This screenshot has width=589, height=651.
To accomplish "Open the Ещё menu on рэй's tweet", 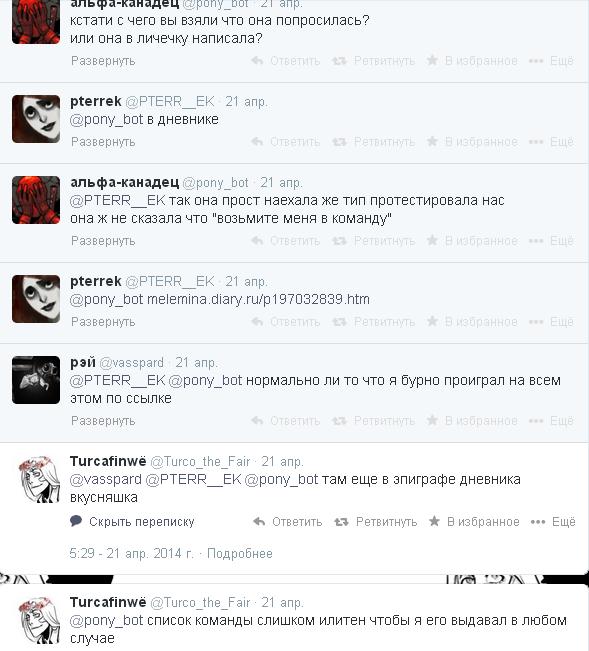I will 551,421.
